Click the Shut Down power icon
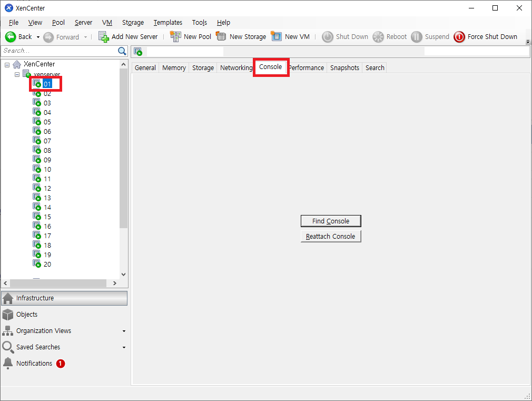This screenshot has width=532, height=401. pos(328,37)
